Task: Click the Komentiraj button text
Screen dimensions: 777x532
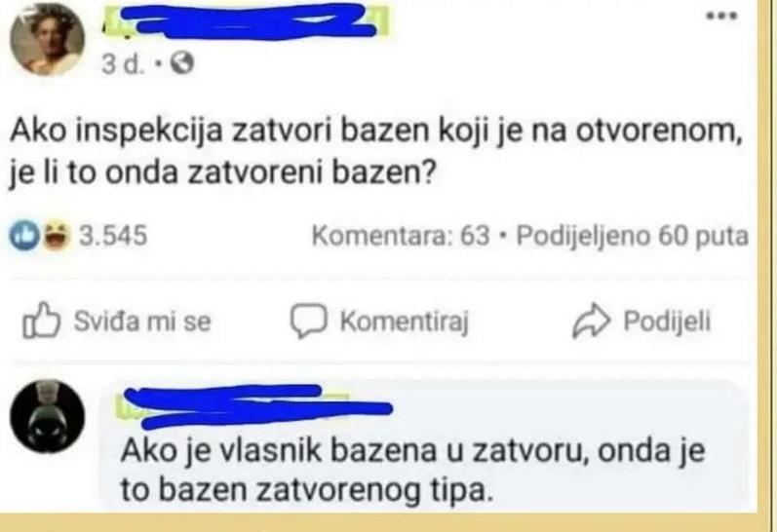Action: click(404, 322)
